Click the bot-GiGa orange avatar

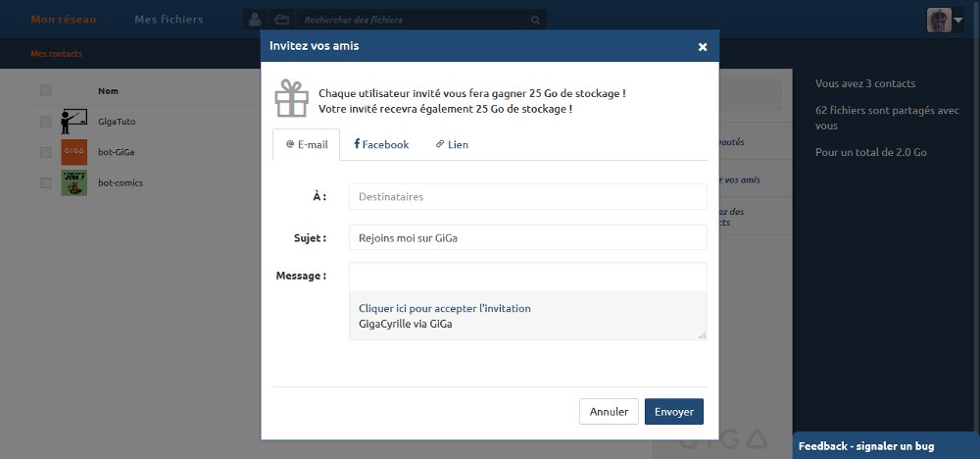point(73,152)
